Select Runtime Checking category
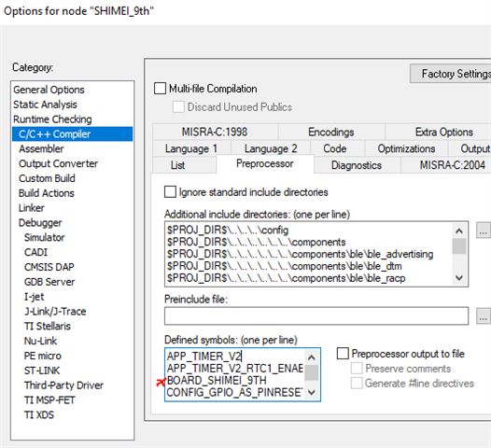 click(52, 119)
